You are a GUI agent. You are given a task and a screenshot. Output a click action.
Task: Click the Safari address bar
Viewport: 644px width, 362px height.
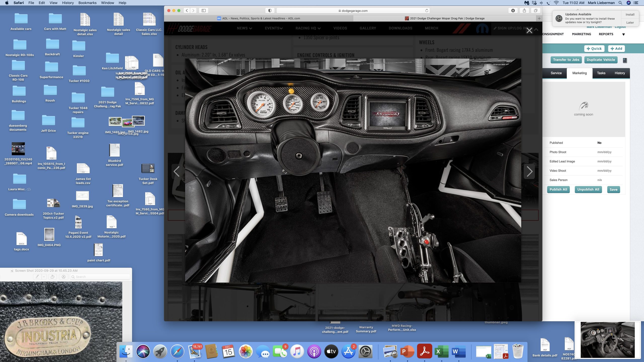click(x=353, y=11)
